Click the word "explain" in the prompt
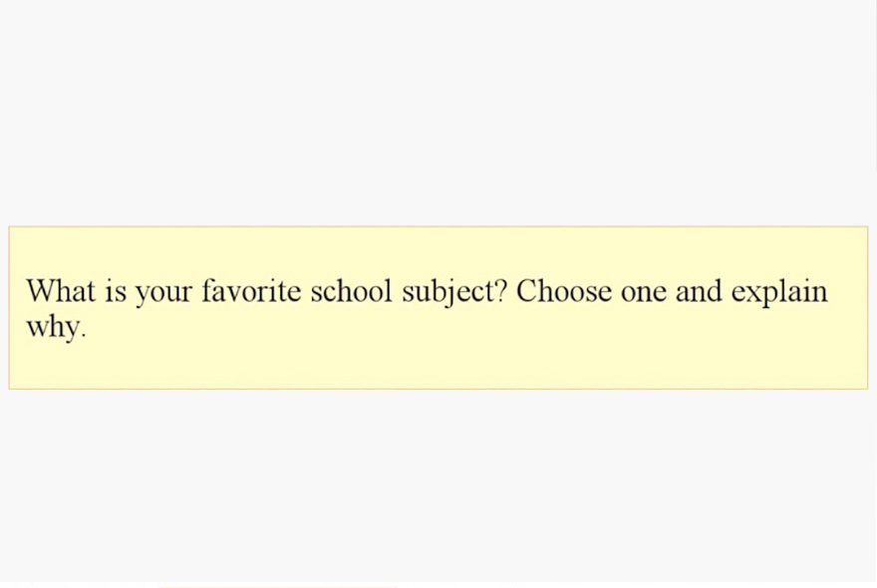Viewport: 877px width, 588px height. 779,292
